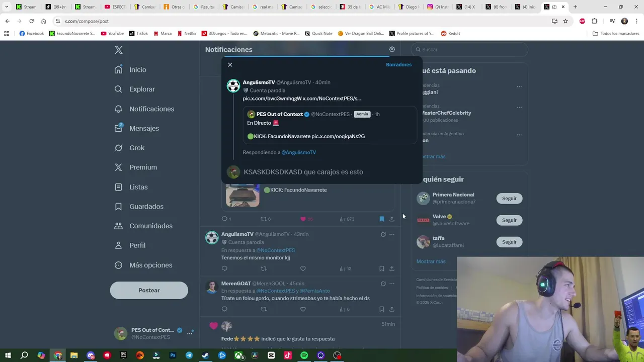This screenshot has width=644, height=362.
Task: Follow Primera Nacional with Seguir button
Action: click(509, 199)
